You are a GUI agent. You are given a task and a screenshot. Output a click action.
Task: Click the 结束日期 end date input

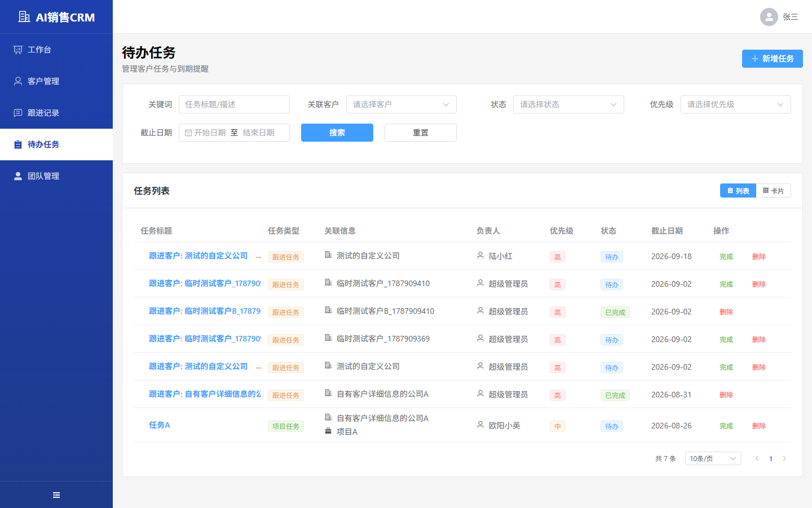pos(259,133)
